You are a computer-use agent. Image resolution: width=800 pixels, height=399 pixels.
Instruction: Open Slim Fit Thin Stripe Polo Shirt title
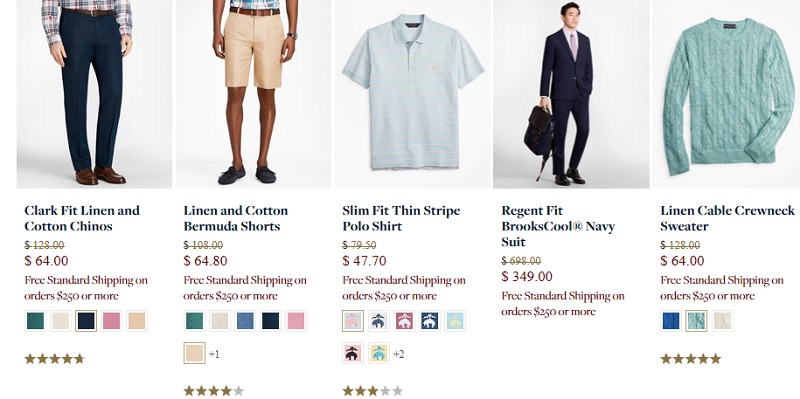pos(401,218)
